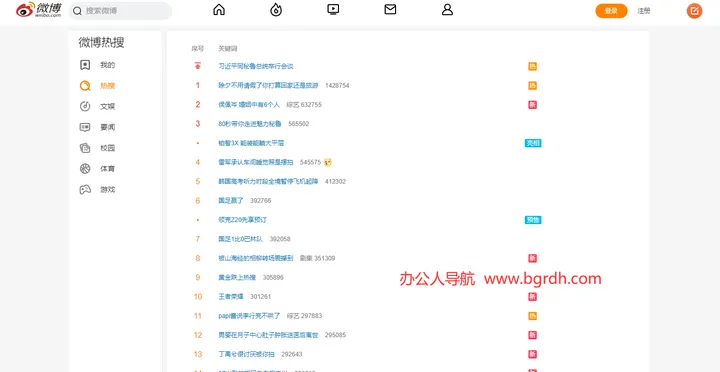Click the Weibo logo

click(39, 10)
